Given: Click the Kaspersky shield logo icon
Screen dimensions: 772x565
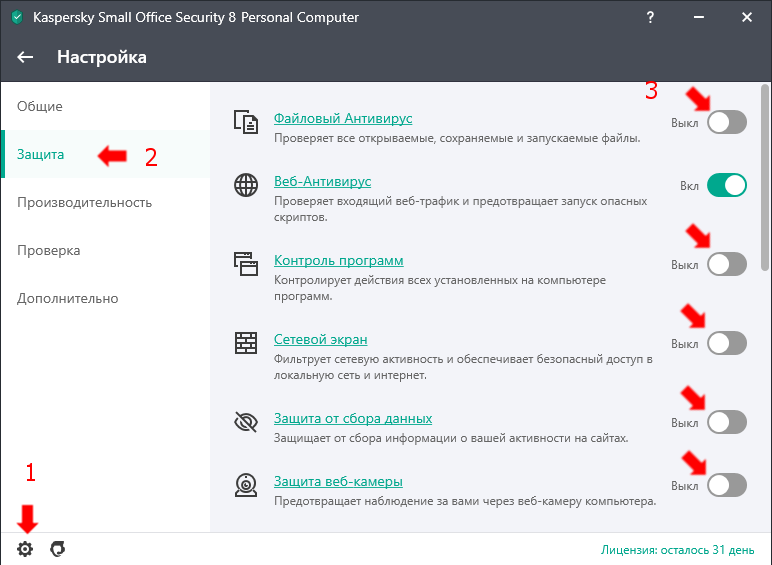Looking at the screenshot, I should point(17,18).
